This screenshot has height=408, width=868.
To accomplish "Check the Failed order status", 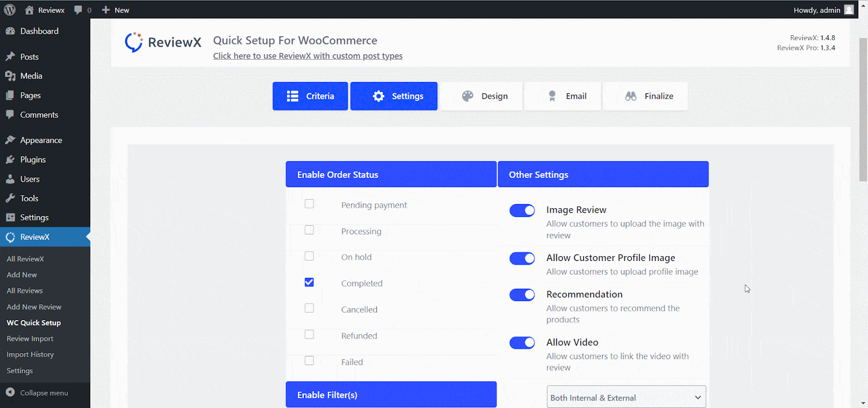I will (309, 360).
